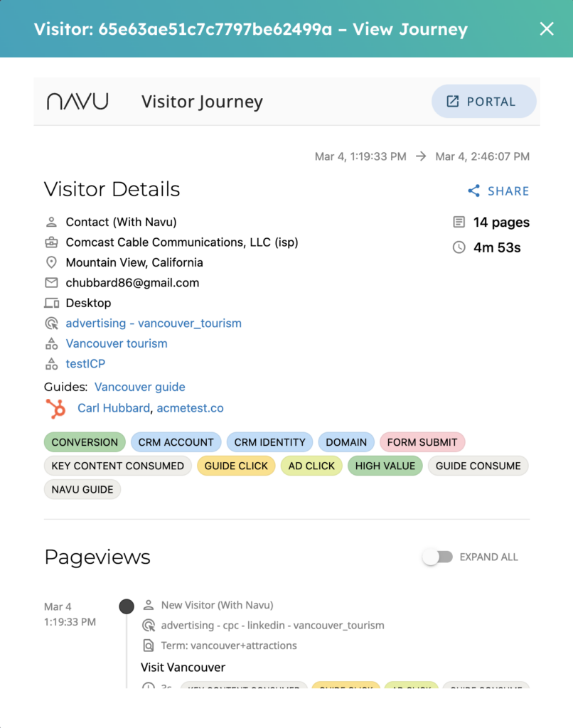
Task: Click the briefcase company icon
Action: point(51,242)
